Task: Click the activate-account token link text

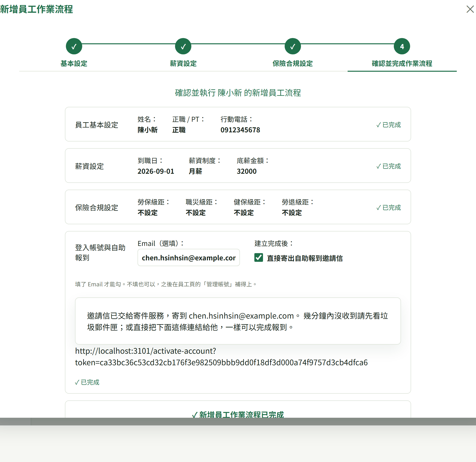Action: click(x=221, y=357)
